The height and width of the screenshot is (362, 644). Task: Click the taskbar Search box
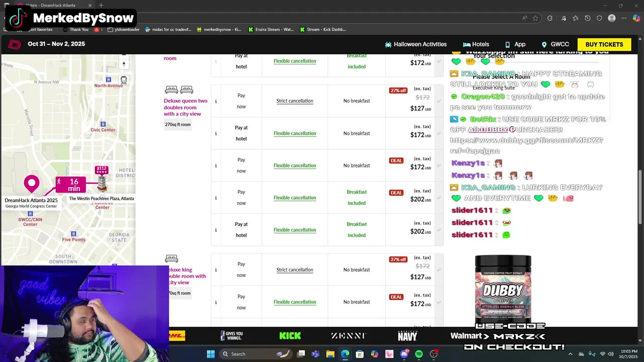click(x=256, y=354)
